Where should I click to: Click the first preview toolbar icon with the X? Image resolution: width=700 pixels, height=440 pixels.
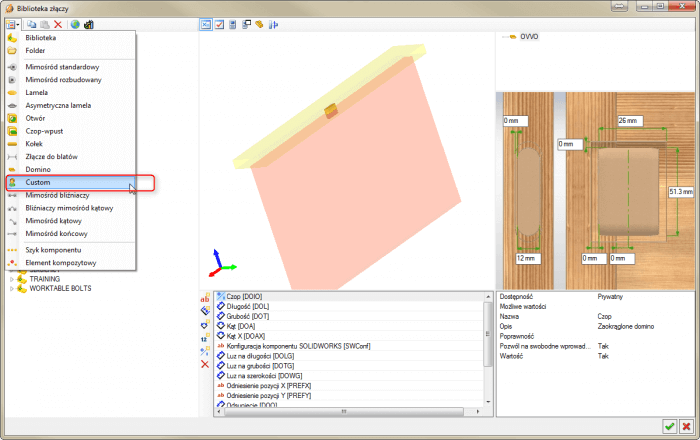tap(205, 25)
